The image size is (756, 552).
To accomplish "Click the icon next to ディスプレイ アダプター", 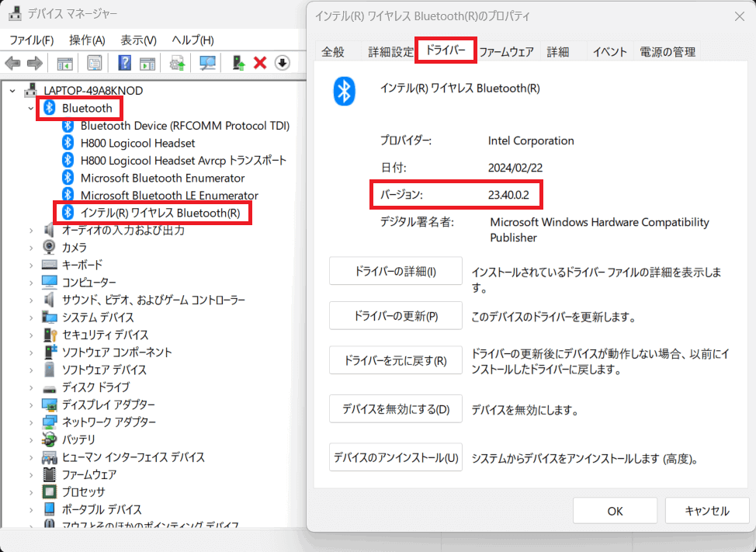I will 50,404.
